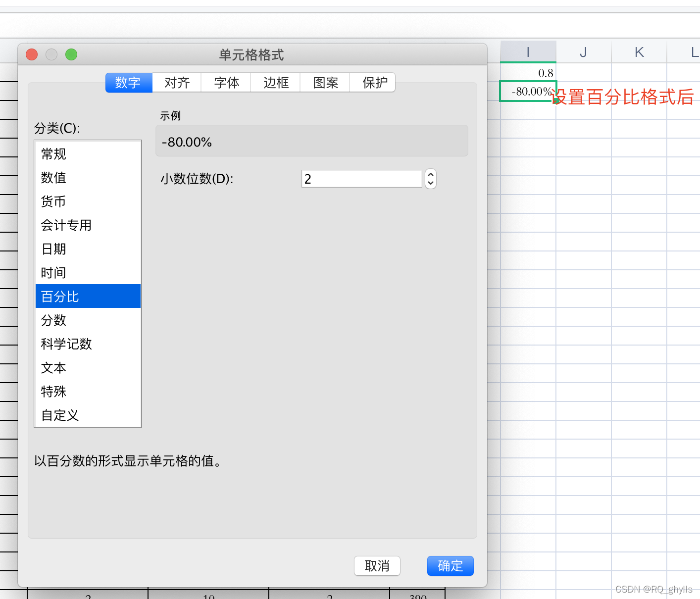Select the 边框 tab

pos(275,83)
